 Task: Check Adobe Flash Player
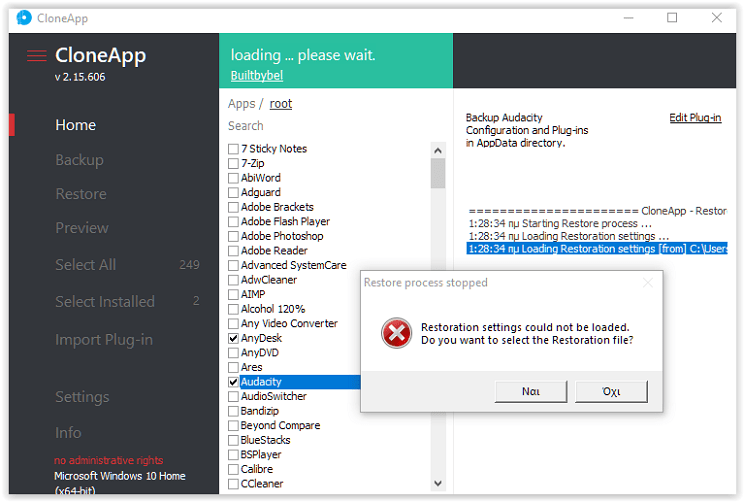tap(233, 222)
